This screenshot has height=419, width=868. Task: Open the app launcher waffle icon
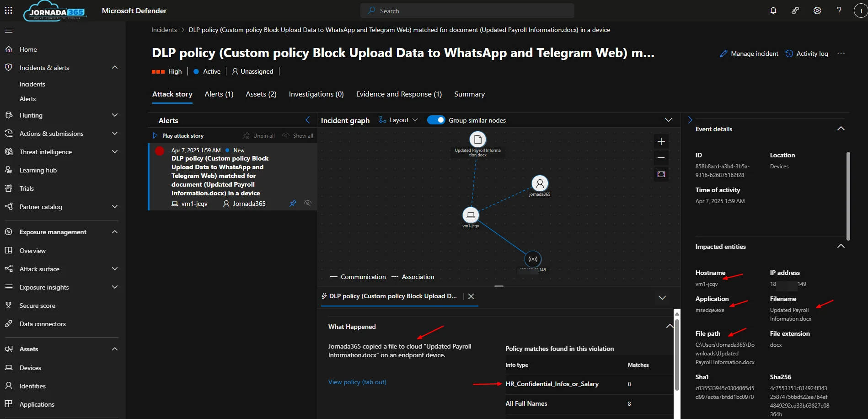click(8, 11)
